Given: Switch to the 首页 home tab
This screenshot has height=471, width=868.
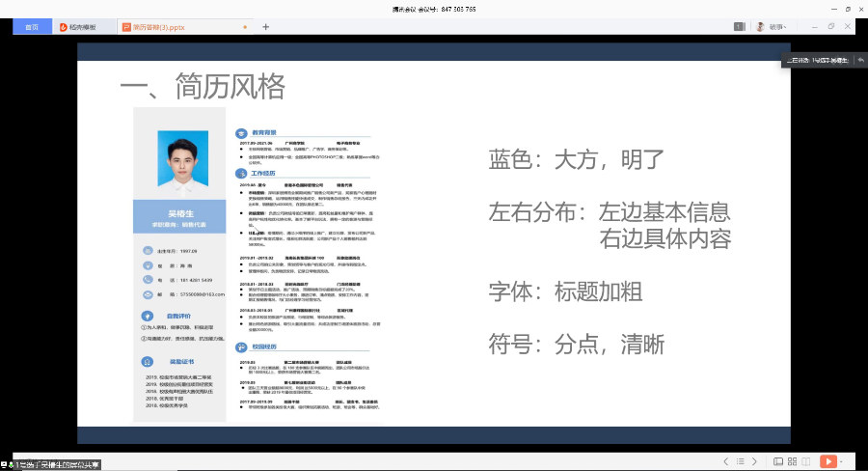Looking at the screenshot, I should tap(32, 27).
